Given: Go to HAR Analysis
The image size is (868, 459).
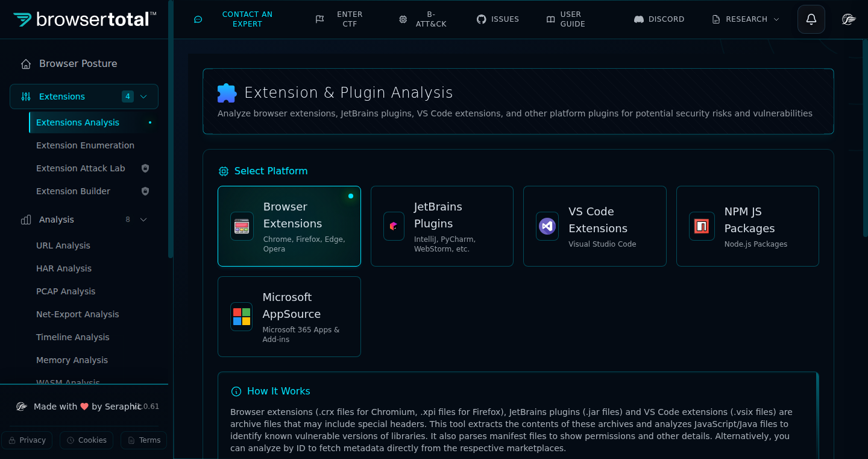Looking at the screenshot, I should pyautogui.click(x=93, y=268).
